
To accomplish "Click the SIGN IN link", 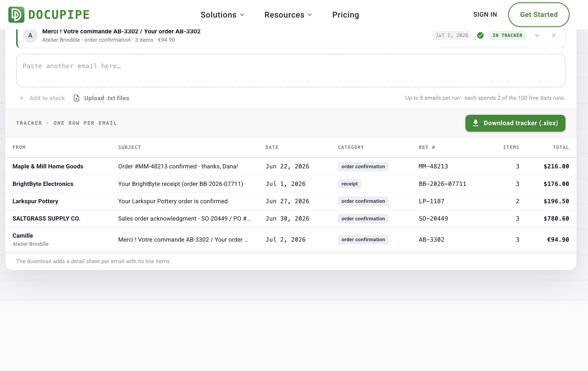I will (x=485, y=15).
